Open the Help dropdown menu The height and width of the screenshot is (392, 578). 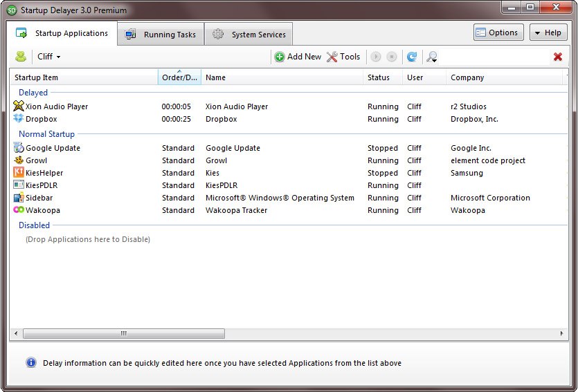coord(548,32)
